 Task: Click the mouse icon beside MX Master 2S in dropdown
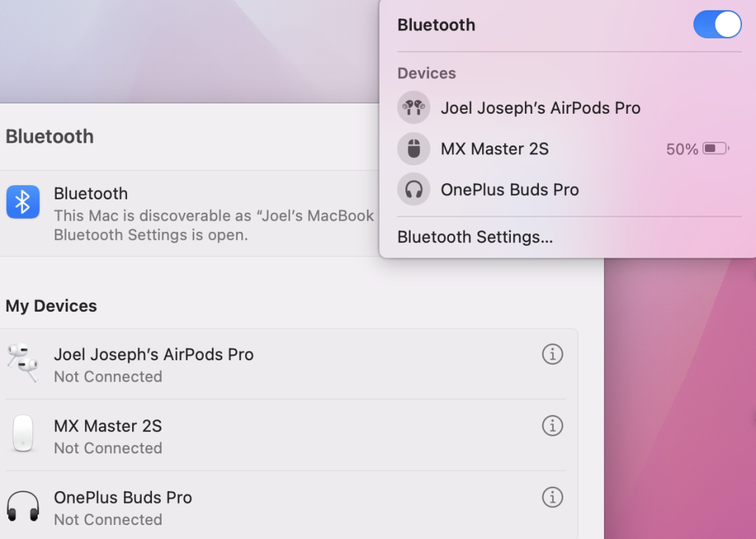coord(413,148)
